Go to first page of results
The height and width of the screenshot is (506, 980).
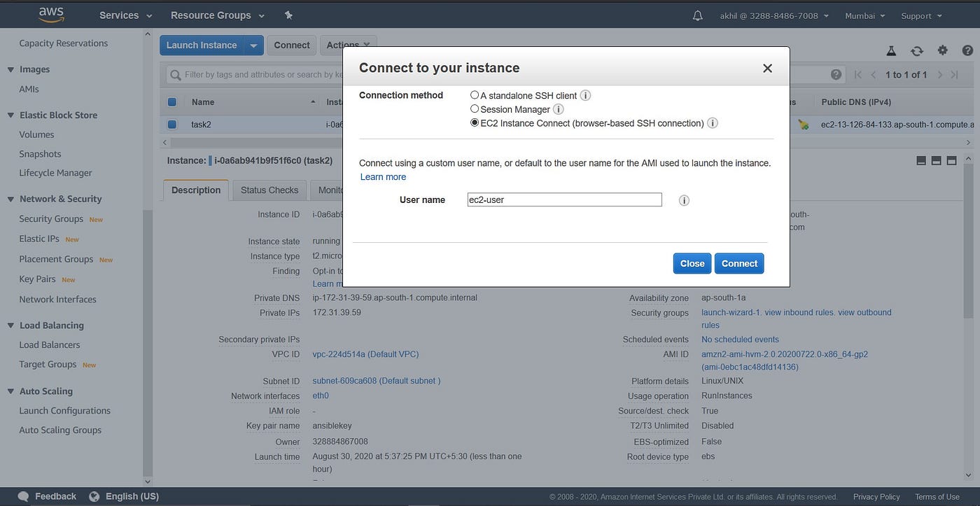click(x=857, y=74)
